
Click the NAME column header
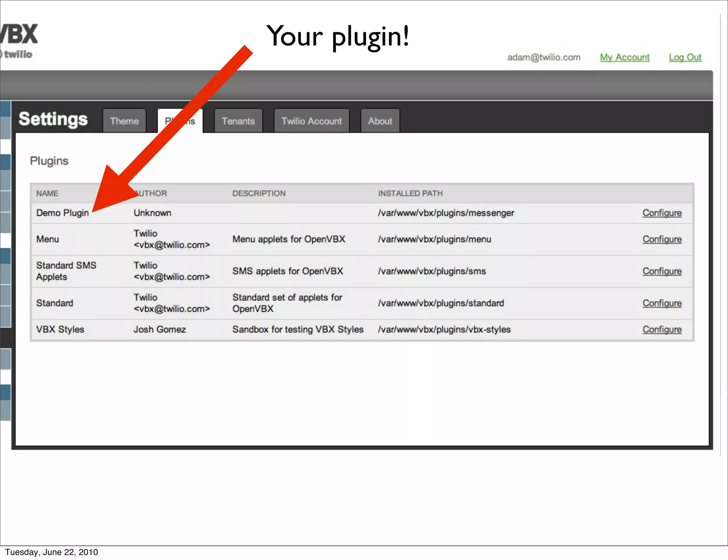pos(47,193)
